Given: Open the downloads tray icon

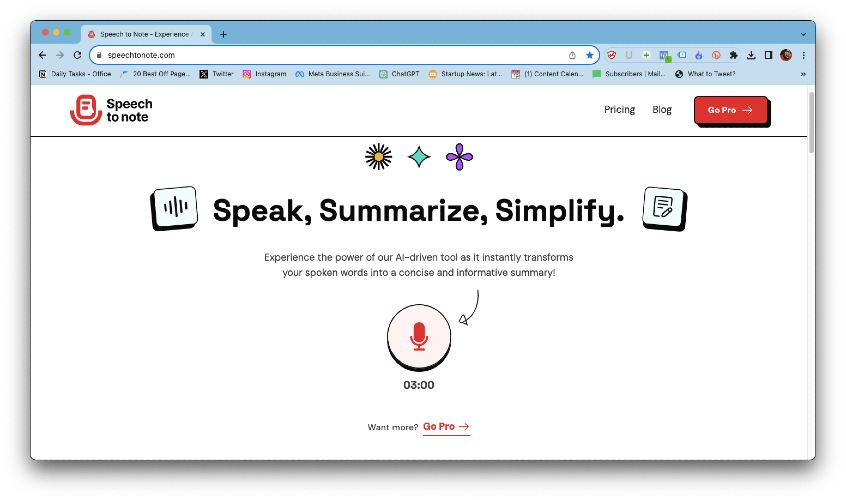Looking at the screenshot, I should (751, 55).
